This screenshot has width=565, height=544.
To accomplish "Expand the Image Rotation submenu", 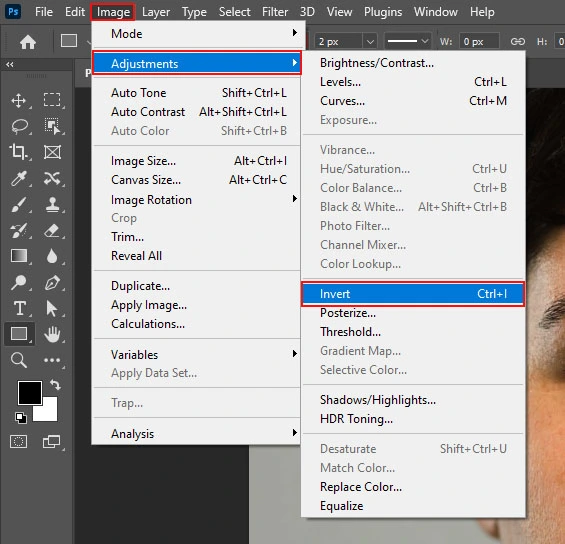I will pos(197,200).
